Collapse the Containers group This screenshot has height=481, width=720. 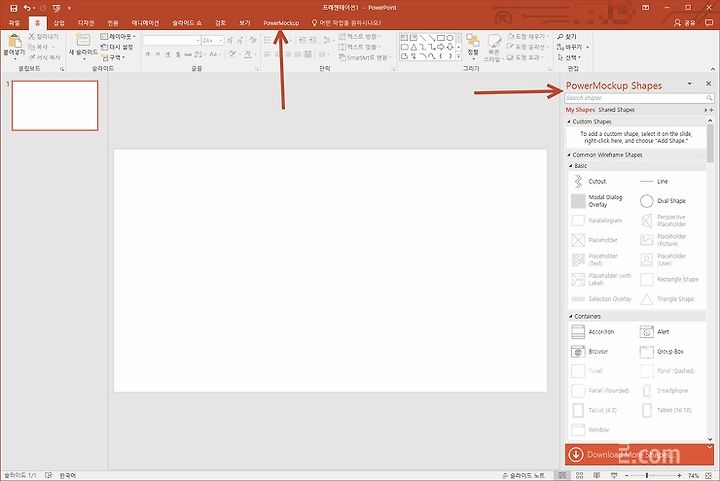pos(571,316)
